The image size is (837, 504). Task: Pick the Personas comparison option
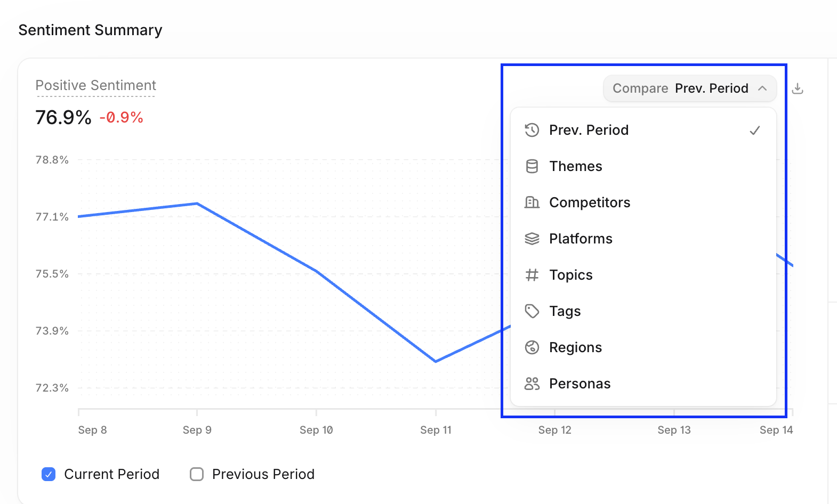[643, 384]
